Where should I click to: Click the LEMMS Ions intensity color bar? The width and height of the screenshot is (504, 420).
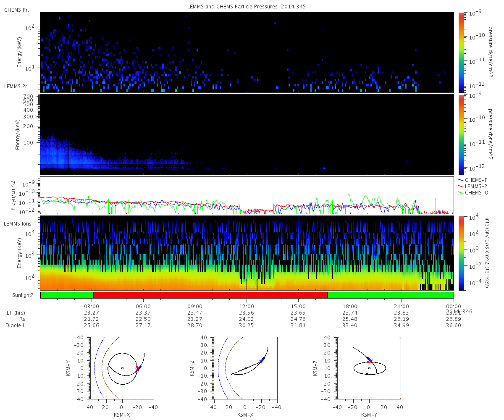[461, 253]
